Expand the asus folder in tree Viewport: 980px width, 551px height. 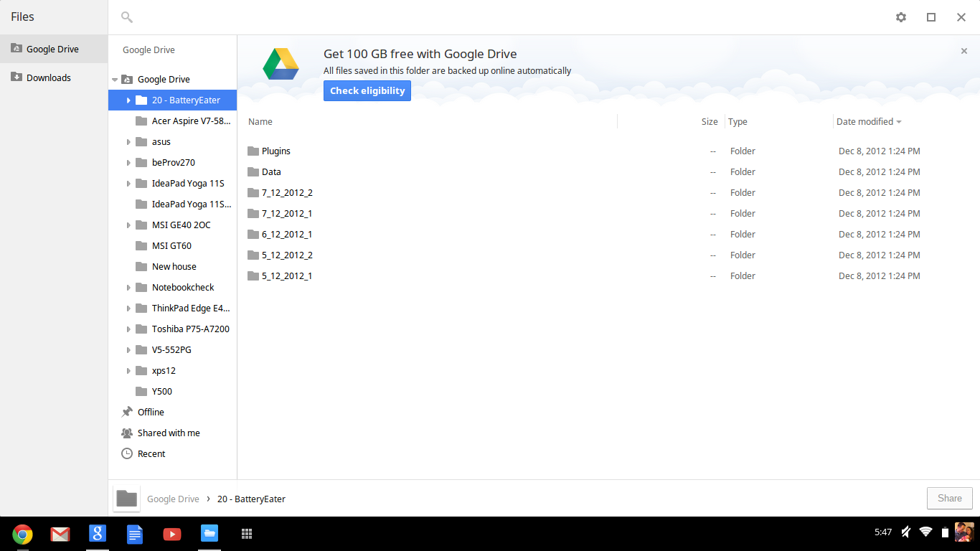click(128, 142)
